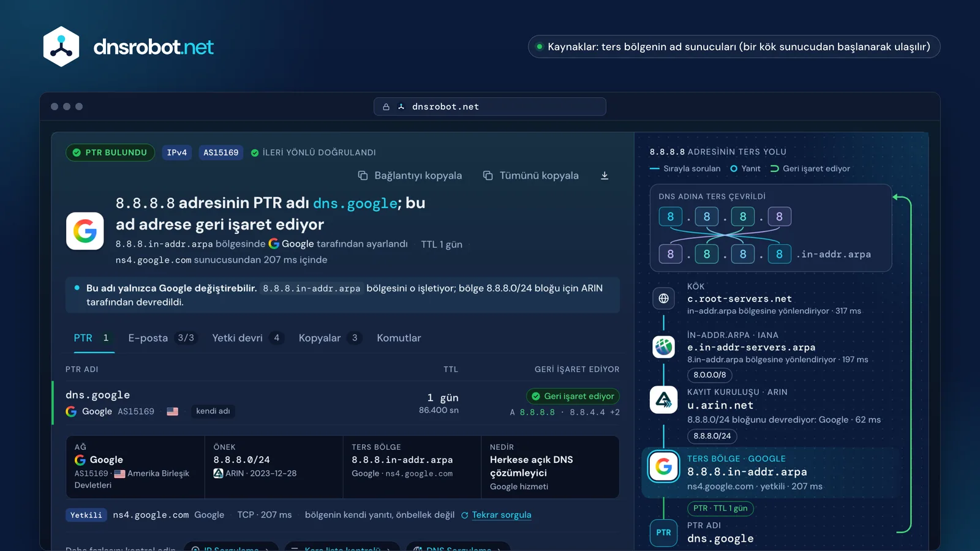
Task: Click Tümünü kopyala button
Action: click(x=530, y=176)
